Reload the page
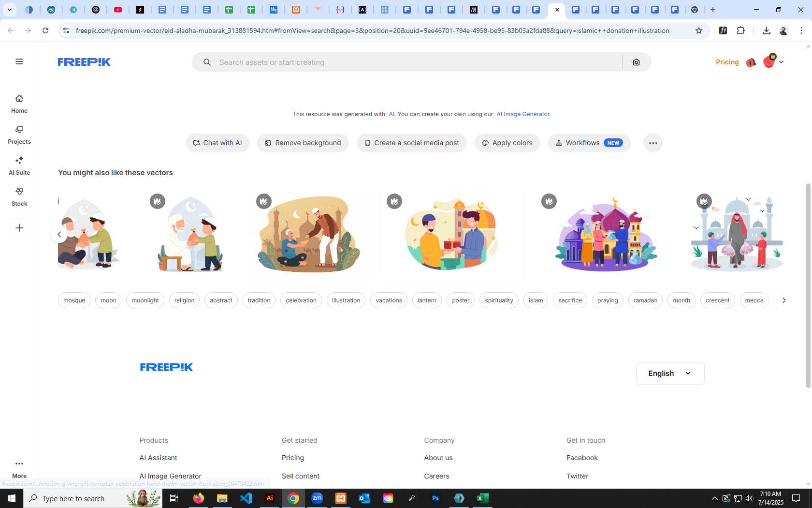Image resolution: width=812 pixels, height=508 pixels. click(x=45, y=30)
